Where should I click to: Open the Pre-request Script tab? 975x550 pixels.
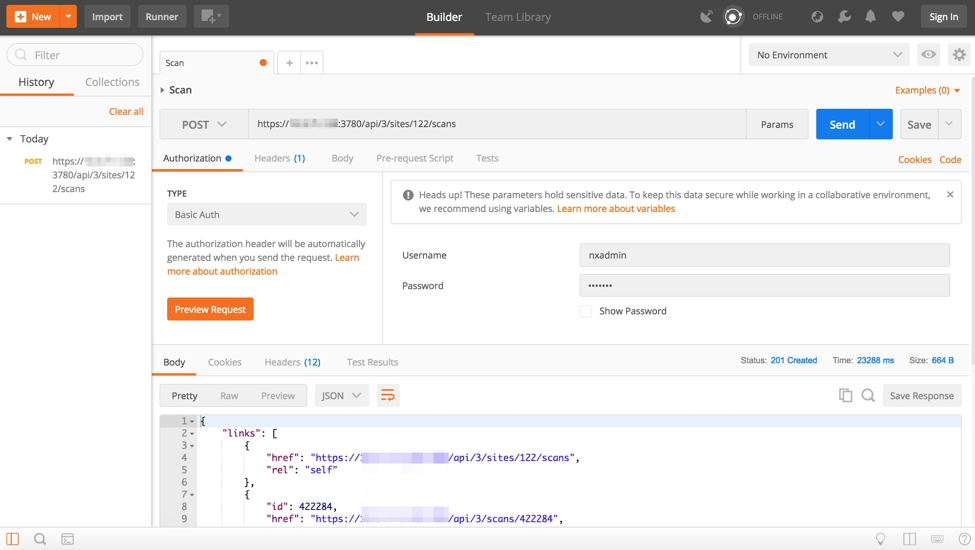click(414, 158)
